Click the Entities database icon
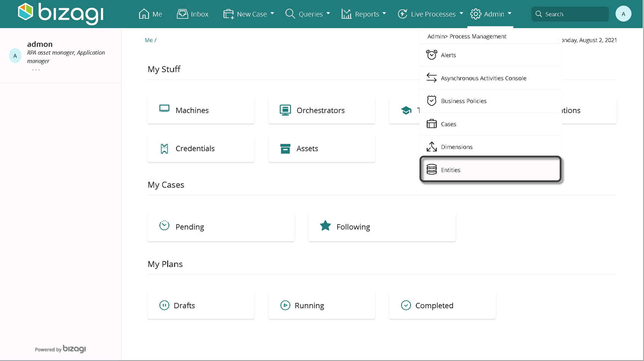644x361 pixels. pyautogui.click(x=432, y=169)
